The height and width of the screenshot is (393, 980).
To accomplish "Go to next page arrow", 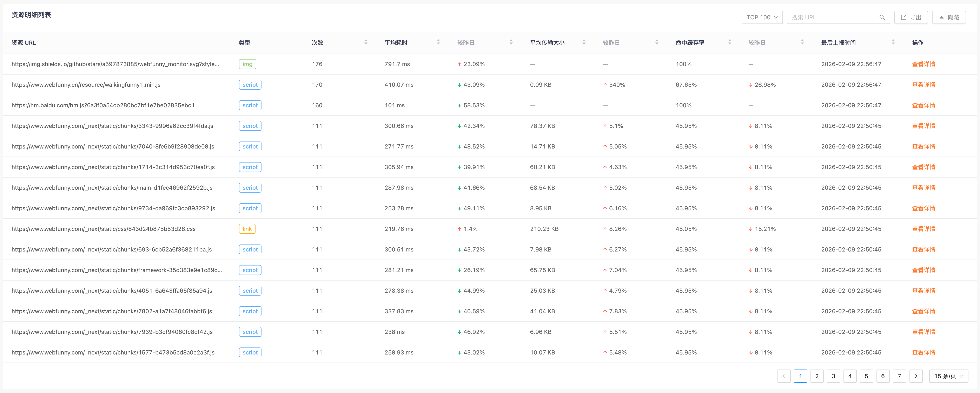I will click(x=916, y=376).
